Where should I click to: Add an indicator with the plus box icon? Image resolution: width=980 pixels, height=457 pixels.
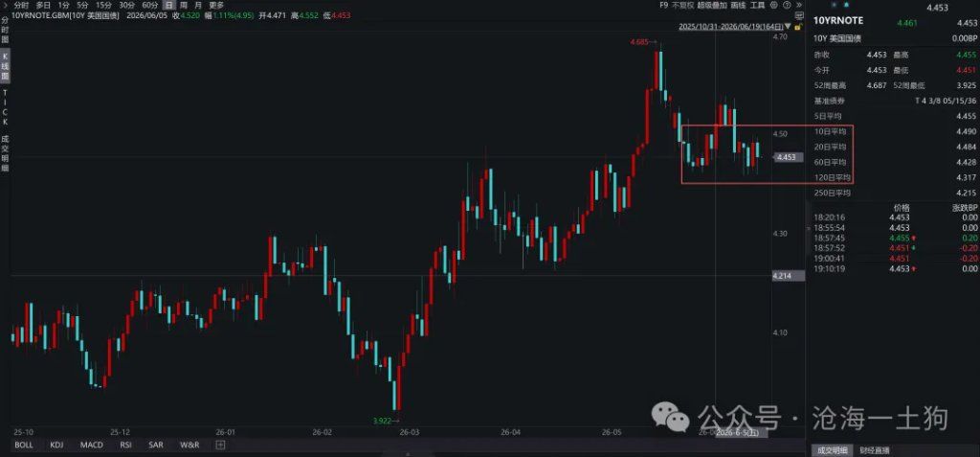(220, 446)
